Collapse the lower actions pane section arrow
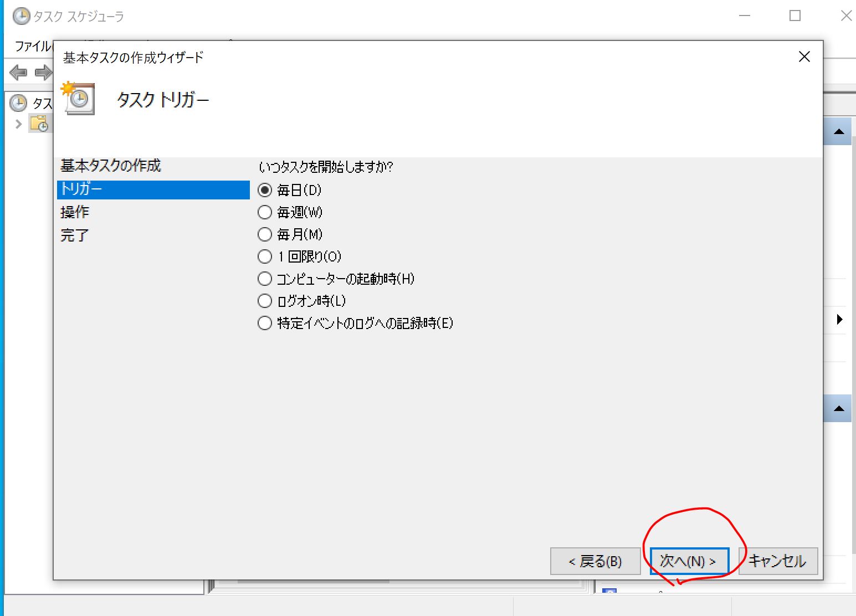The width and height of the screenshot is (856, 616). 839,409
